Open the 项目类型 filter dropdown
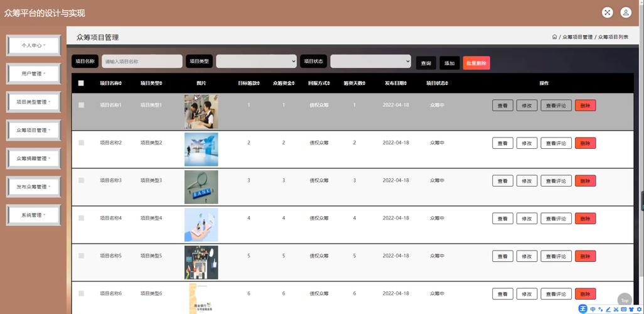 (x=256, y=61)
